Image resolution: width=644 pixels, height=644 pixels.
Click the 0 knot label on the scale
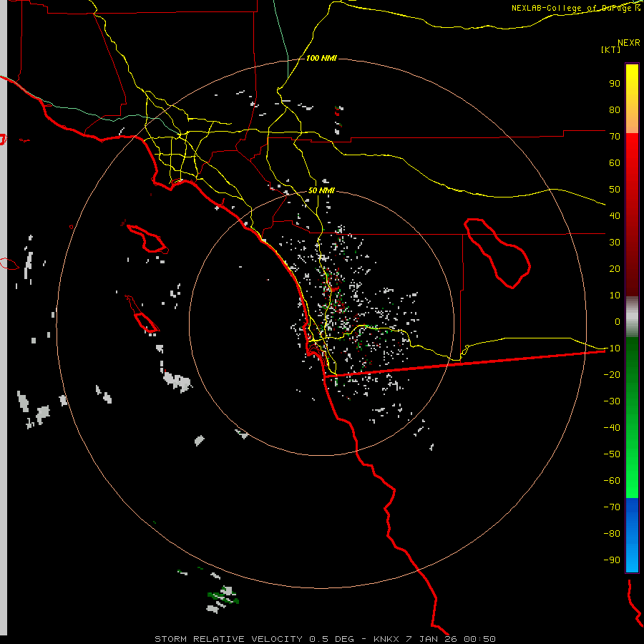click(618, 321)
